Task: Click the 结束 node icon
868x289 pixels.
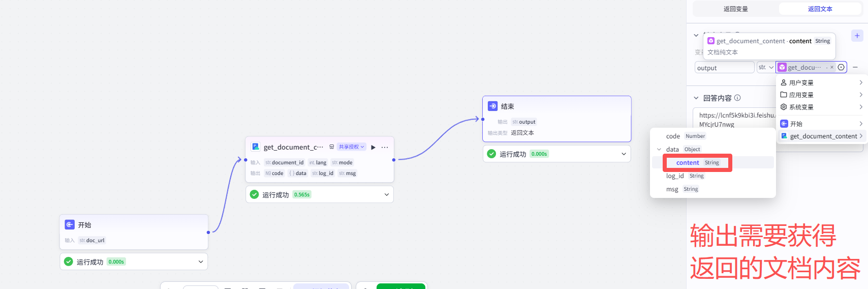Action: pyautogui.click(x=492, y=106)
